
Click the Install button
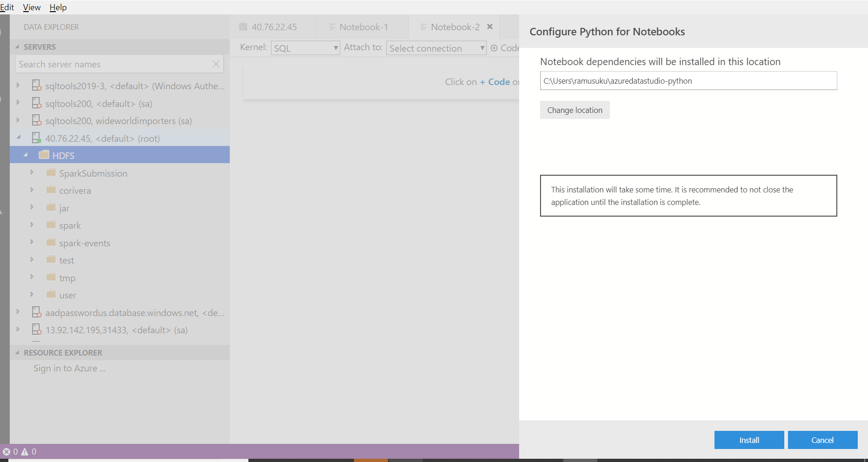749,440
